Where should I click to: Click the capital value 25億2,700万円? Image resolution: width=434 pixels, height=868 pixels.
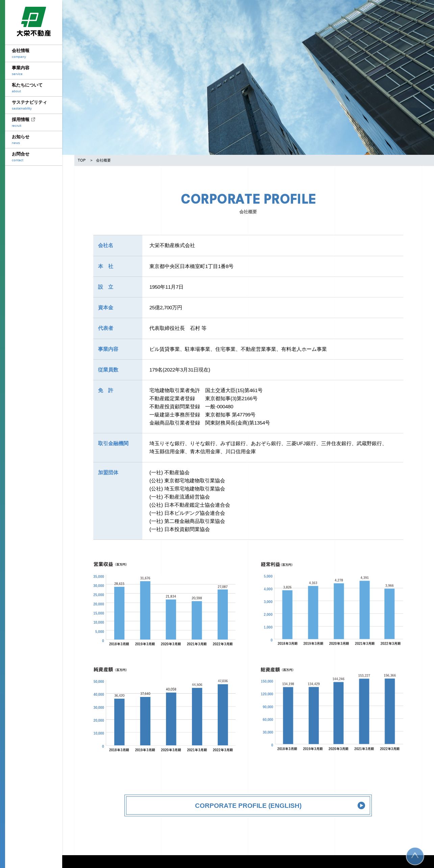point(166,308)
